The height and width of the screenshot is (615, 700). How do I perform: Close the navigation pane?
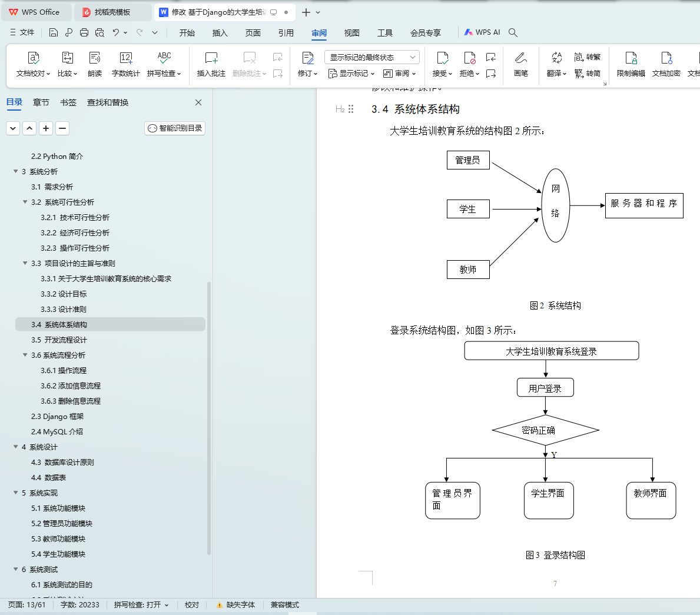coord(198,102)
